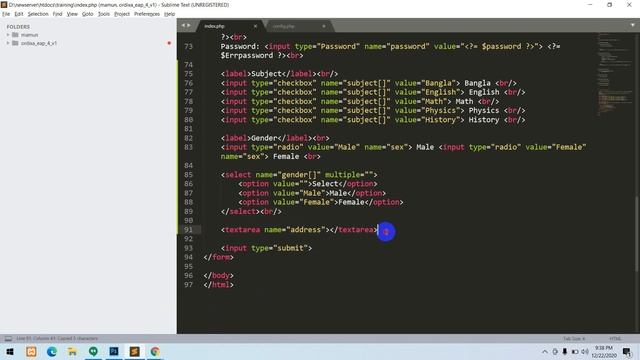Place the cursor on the textarea address line

pos(300,230)
